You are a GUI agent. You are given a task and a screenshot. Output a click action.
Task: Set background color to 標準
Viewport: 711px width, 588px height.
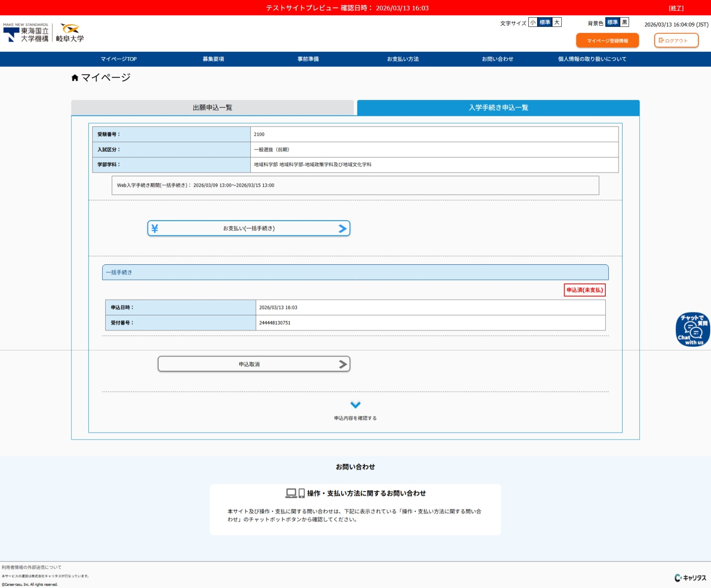(612, 22)
